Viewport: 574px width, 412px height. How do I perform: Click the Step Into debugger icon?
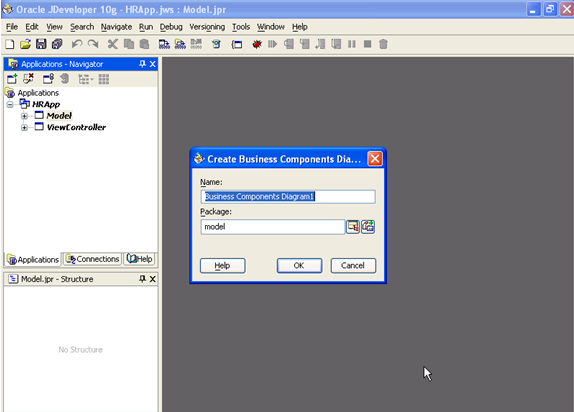(x=304, y=44)
